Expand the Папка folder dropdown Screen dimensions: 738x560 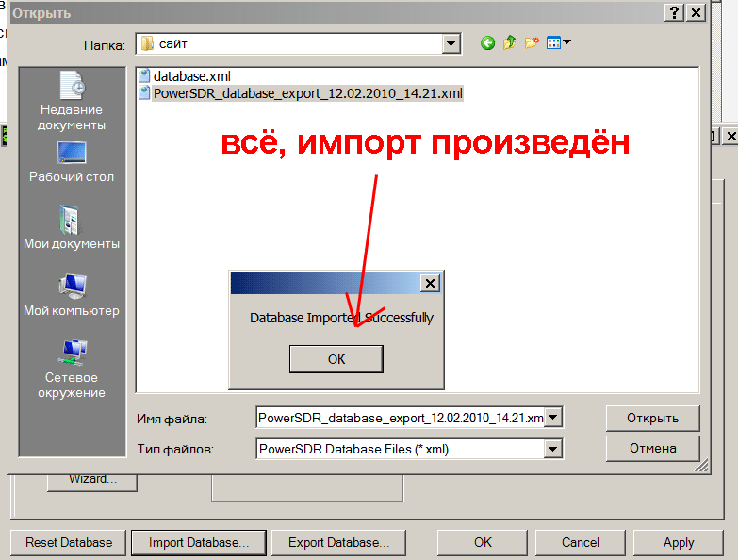[451, 43]
